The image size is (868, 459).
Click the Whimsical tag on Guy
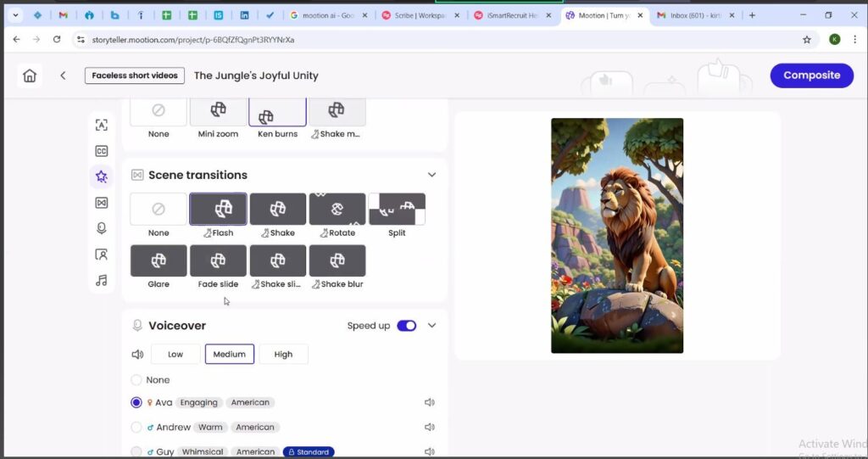(x=203, y=452)
